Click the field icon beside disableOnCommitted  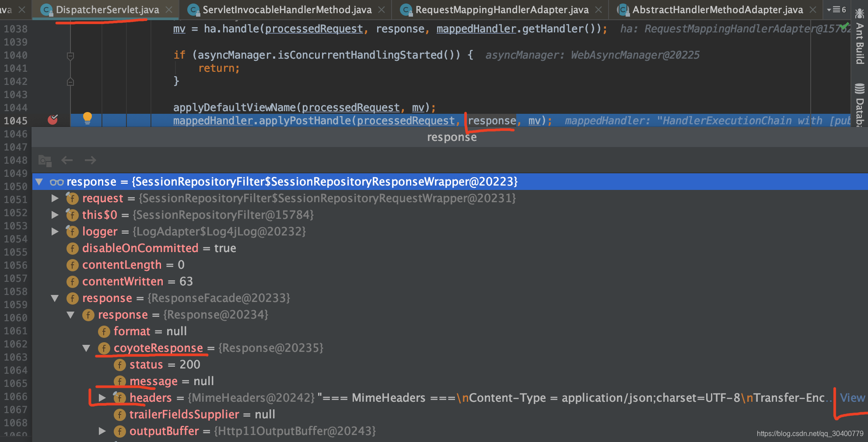72,249
